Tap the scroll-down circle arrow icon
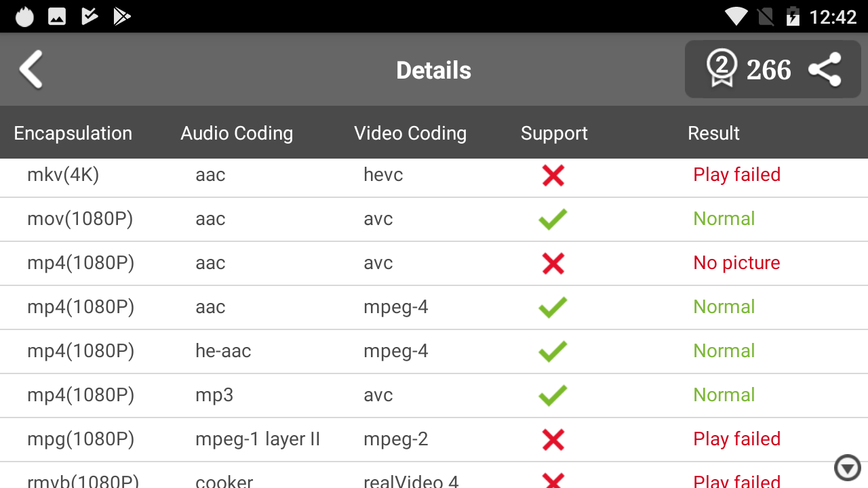This screenshot has height=488, width=868. click(x=847, y=468)
